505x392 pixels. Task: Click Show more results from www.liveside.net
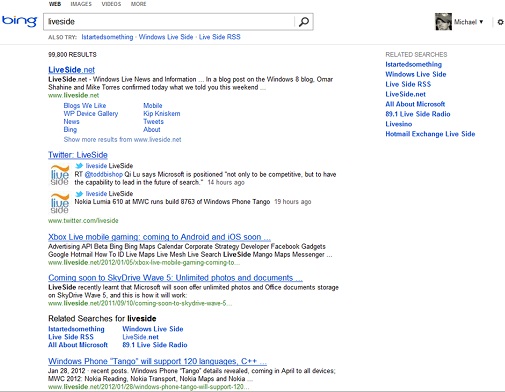click(x=122, y=140)
